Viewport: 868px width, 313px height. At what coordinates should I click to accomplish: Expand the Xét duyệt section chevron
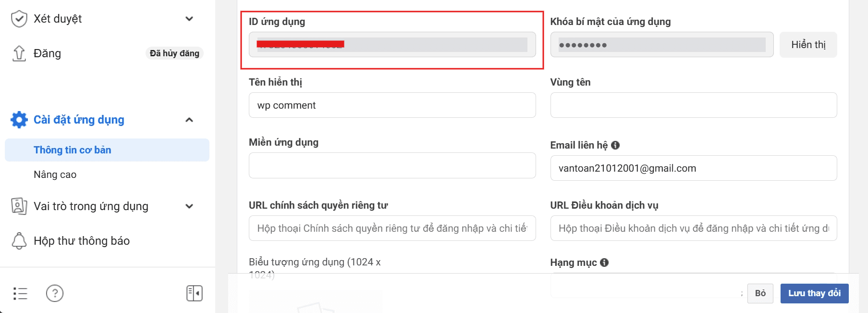(x=189, y=18)
